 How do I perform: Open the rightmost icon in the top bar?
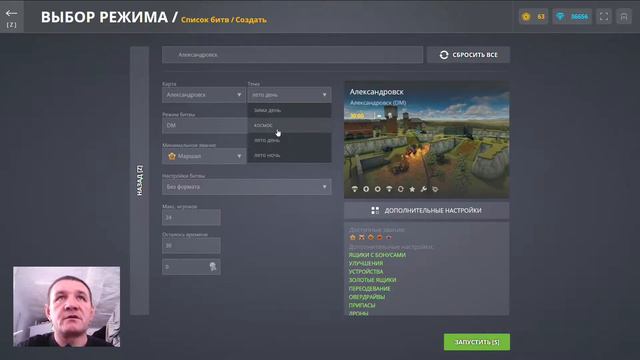[624, 17]
